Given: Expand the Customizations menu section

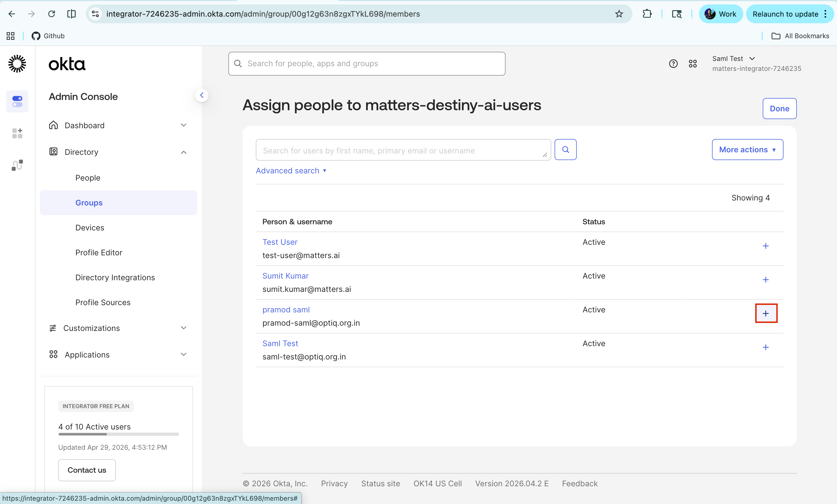Looking at the screenshot, I should 118,328.
